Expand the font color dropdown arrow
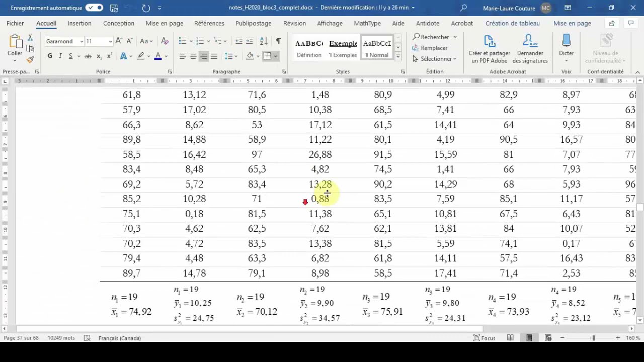The width and height of the screenshot is (644, 362). (166, 56)
